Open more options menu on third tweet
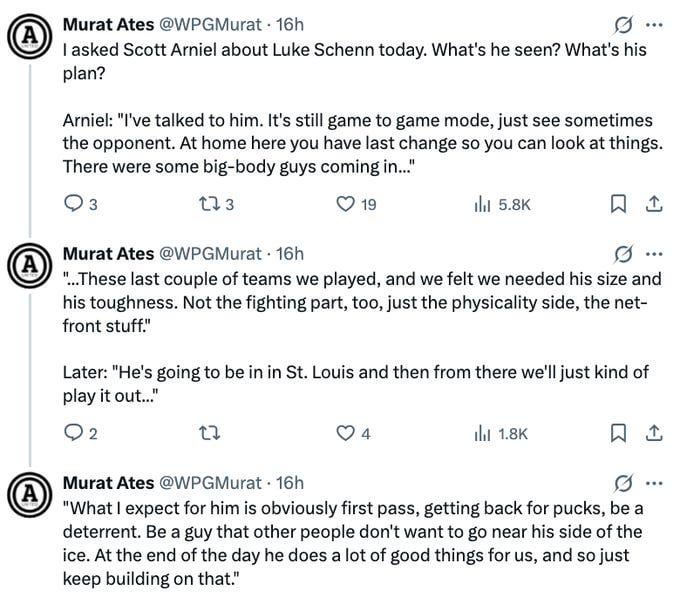This screenshot has width=680, height=600. coord(654,483)
